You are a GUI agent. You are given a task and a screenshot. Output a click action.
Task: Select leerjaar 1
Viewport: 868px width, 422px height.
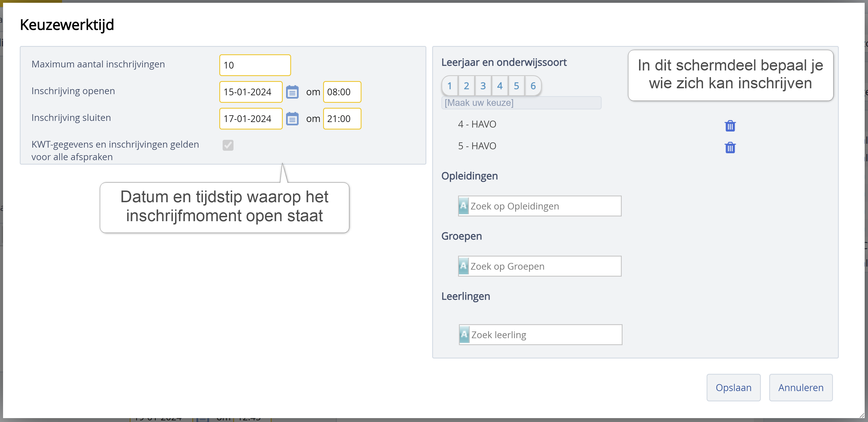click(x=449, y=86)
